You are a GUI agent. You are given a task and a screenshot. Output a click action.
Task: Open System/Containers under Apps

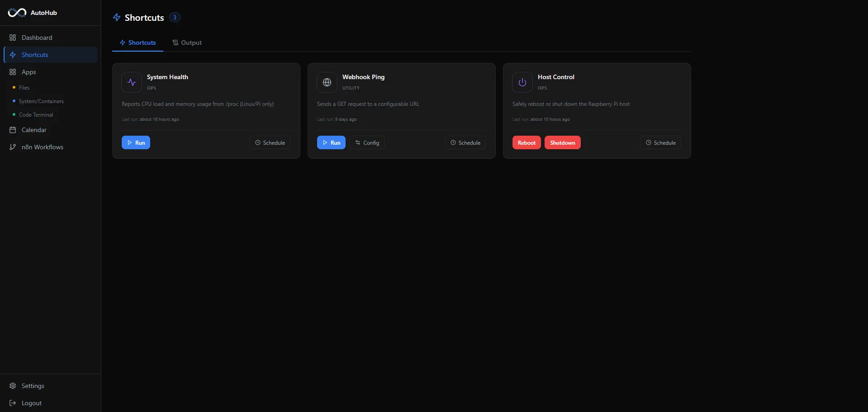click(x=41, y=101)
